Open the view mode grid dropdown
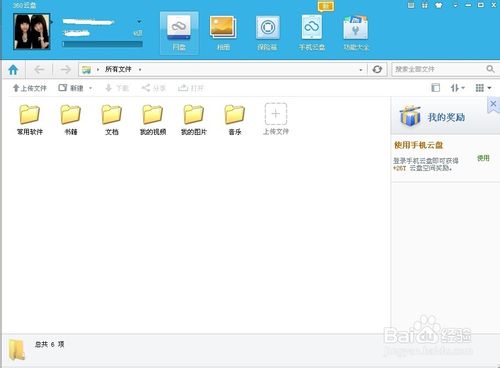This screenshot has height=368, width=500. click(x=483, y=88)
